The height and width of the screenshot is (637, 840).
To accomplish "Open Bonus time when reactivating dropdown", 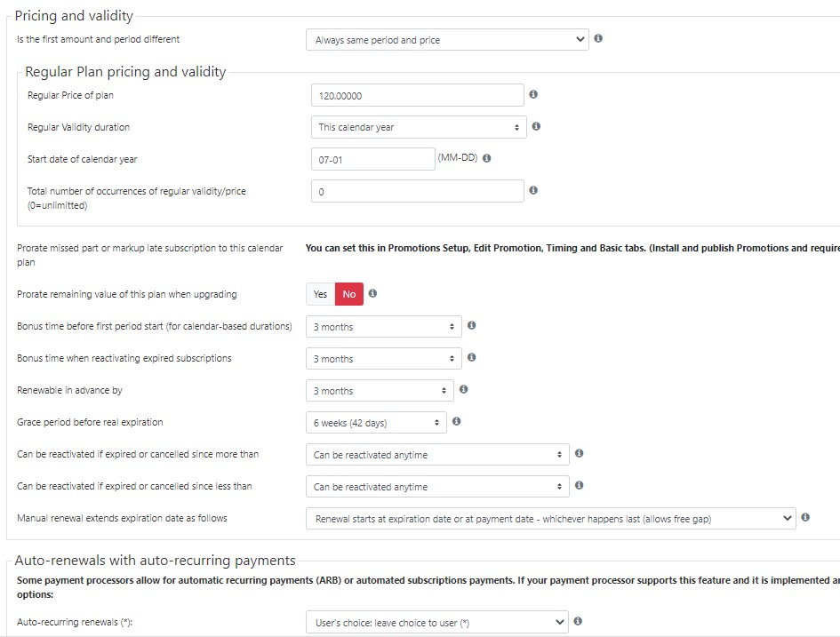I will [x=384, y=359].
